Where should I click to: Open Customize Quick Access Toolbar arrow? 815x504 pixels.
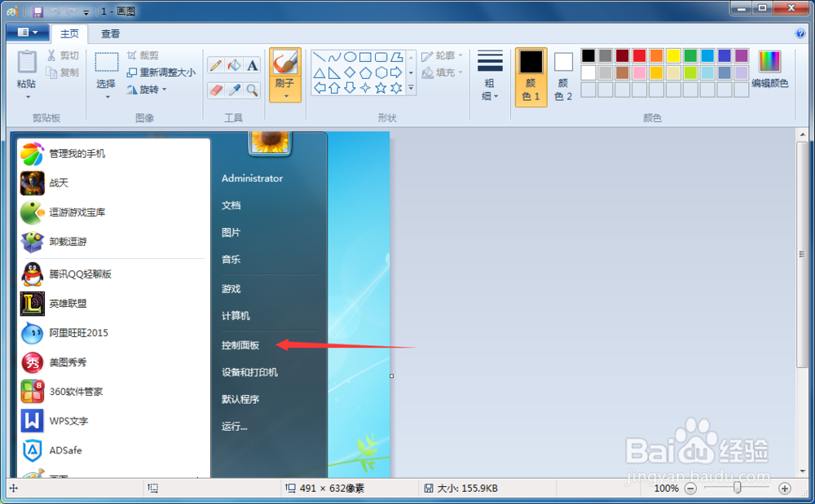pyautogui.click(x=86, y=12)
